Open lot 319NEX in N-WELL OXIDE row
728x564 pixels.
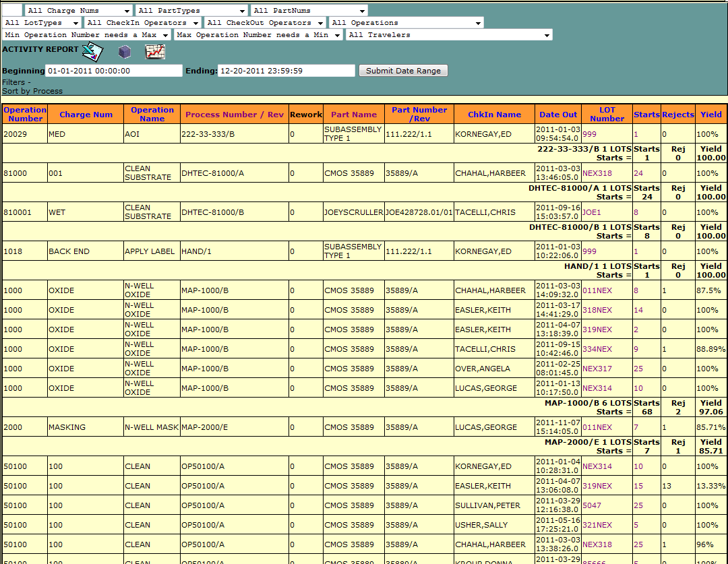(597, 330)
